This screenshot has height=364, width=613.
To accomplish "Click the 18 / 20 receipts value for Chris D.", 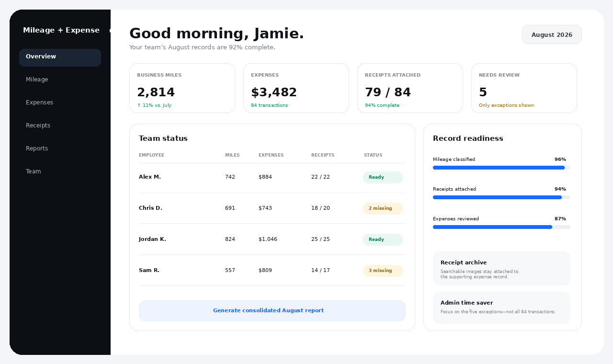I will [320, 208].
